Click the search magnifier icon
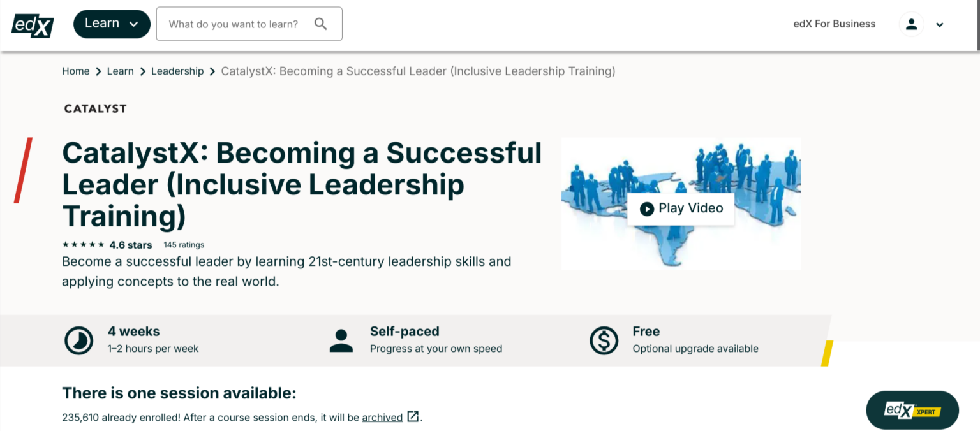The image size is (980, 431). coord(321,23)
